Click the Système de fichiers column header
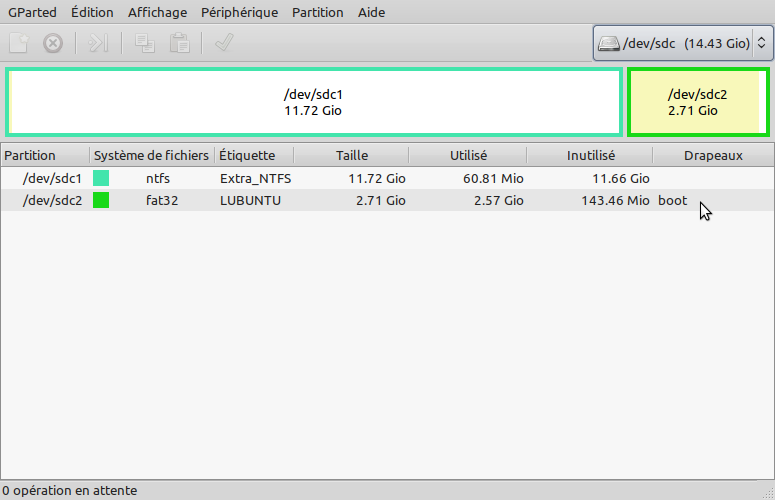 pyautogui.click(x=151, y=155)
